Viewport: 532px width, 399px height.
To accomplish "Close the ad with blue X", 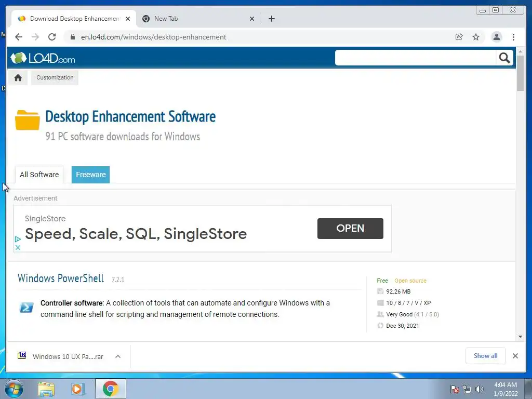I will click(x=18, y=248).
